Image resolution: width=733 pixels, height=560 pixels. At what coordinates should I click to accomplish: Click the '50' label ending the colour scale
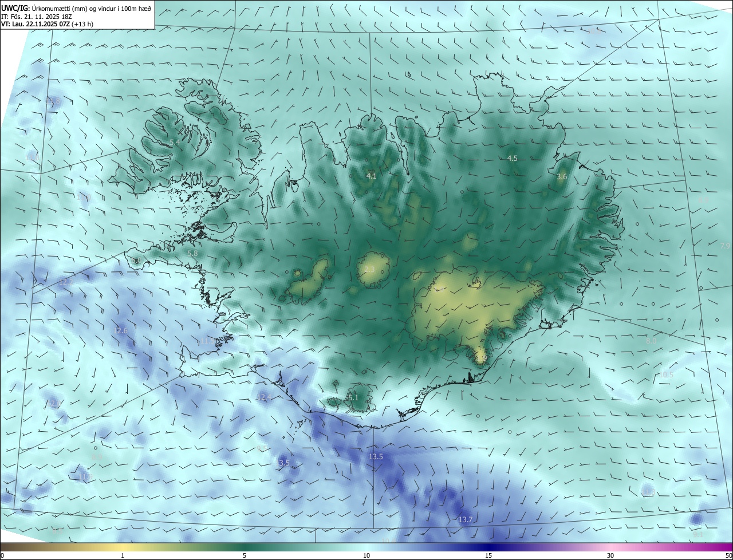click(728, 555)
